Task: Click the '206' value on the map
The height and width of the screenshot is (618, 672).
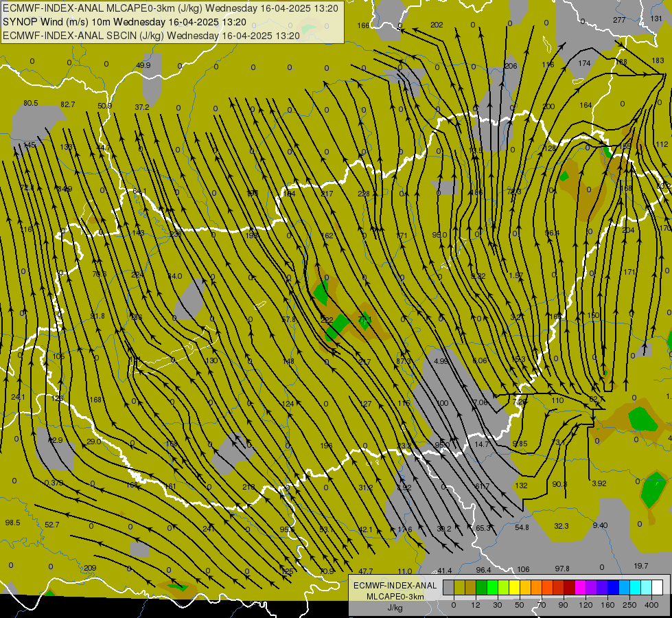Action: 511,66
